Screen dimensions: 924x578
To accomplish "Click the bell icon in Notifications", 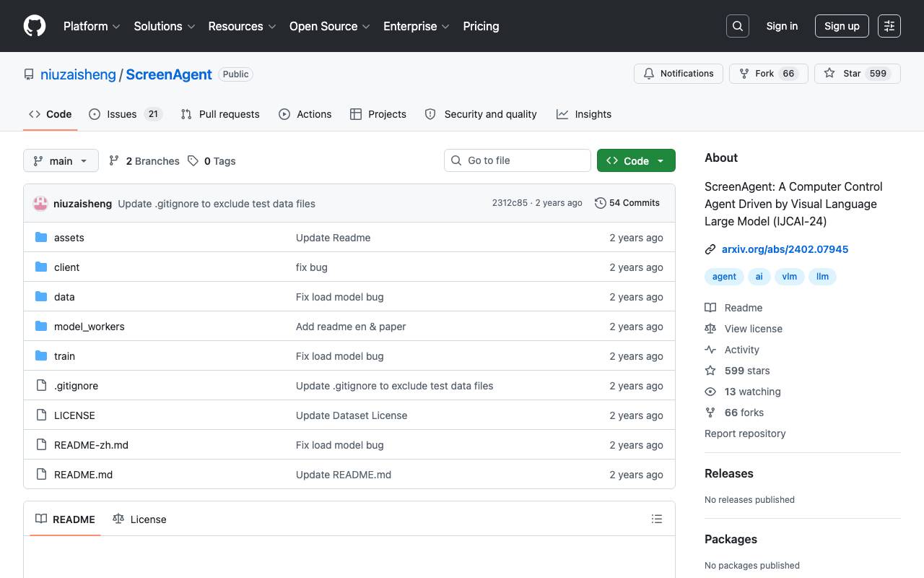I will tap(649, 74).
